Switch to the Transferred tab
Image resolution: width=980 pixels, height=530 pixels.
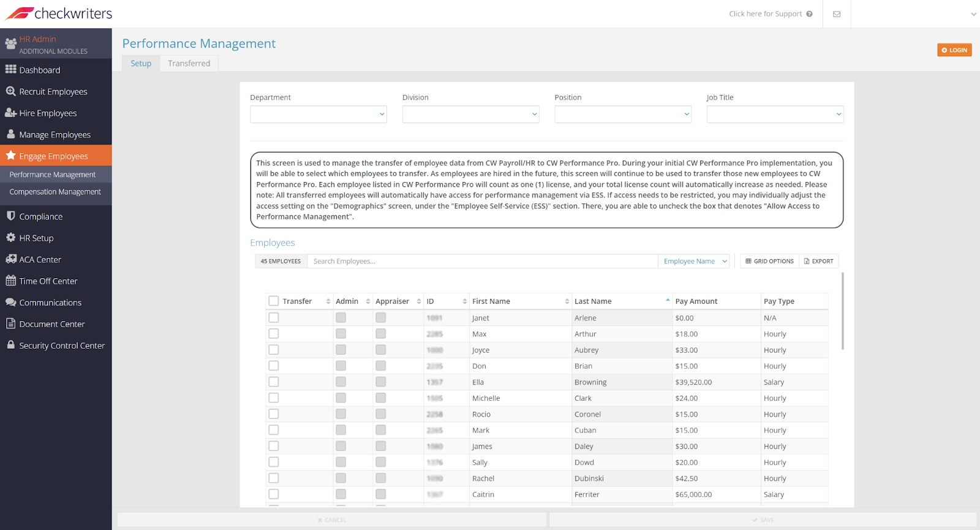pyautogui.click(x=189, y=63)
